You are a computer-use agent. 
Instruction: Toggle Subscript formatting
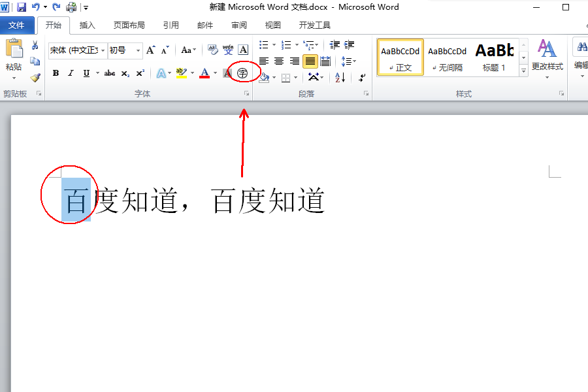click(125, 74)
